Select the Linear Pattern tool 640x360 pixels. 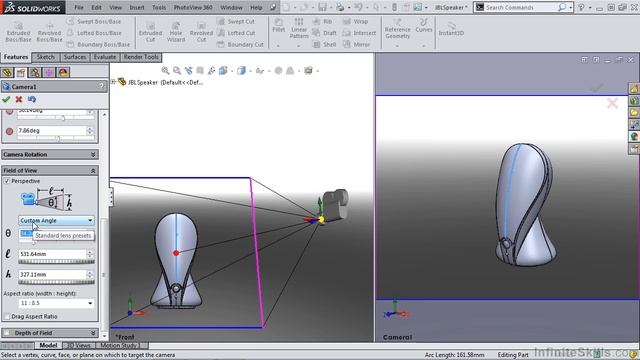[x=299, y=29]
